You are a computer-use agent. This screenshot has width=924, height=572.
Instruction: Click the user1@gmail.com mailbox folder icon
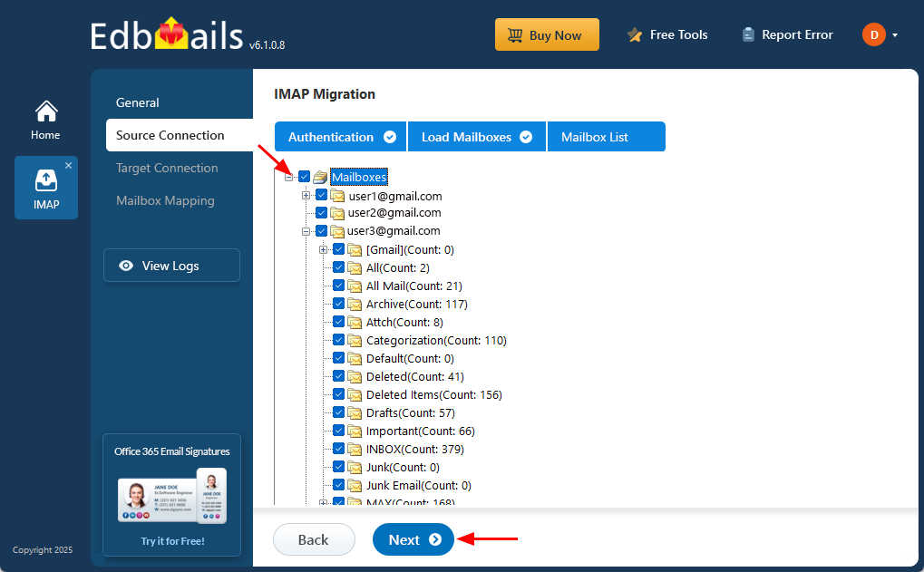[x=337, y=196]
